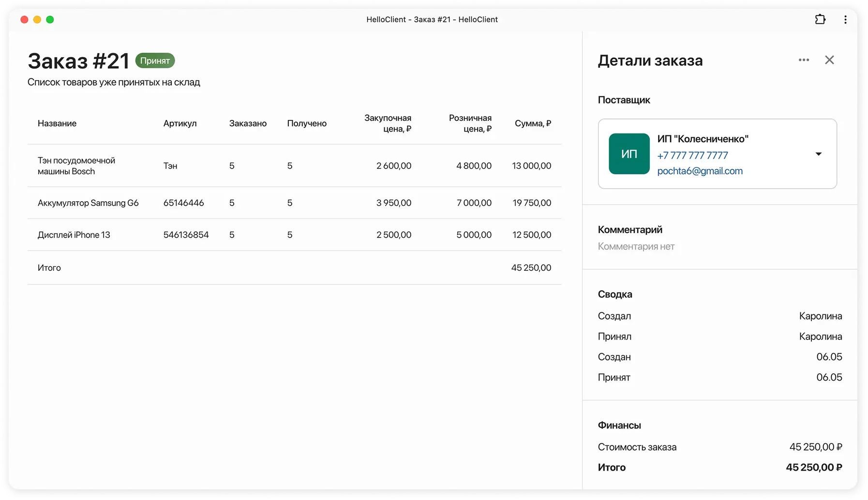The height and width of the screenshot is (500, 868).
Task: Click the macOS green fullscreen button
Action: coord(50,19)
